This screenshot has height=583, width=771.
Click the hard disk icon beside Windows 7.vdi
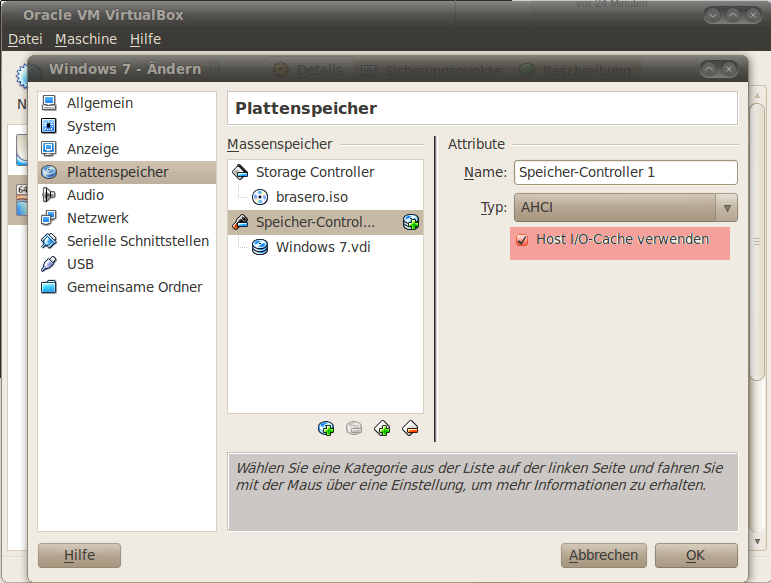(260, 247)
